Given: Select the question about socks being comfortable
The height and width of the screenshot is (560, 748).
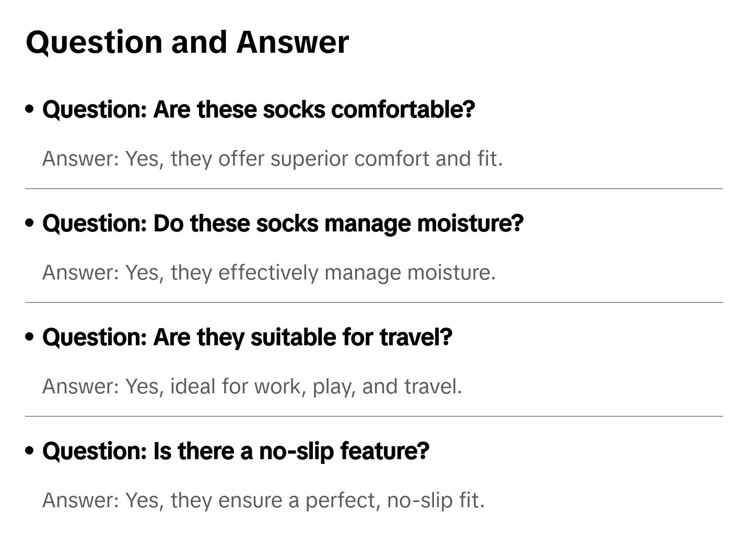Looking at the screenshot, I should 259,110.
